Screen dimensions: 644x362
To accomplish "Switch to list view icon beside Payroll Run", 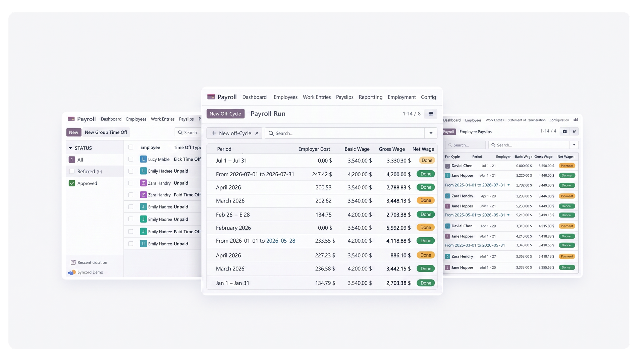I will coord(431,114).
